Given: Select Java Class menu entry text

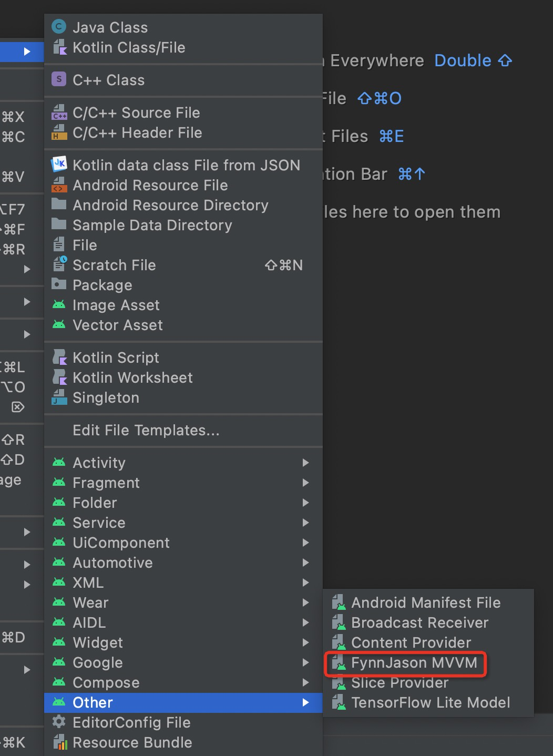Looking at the screenshot, I should [110, 27].
